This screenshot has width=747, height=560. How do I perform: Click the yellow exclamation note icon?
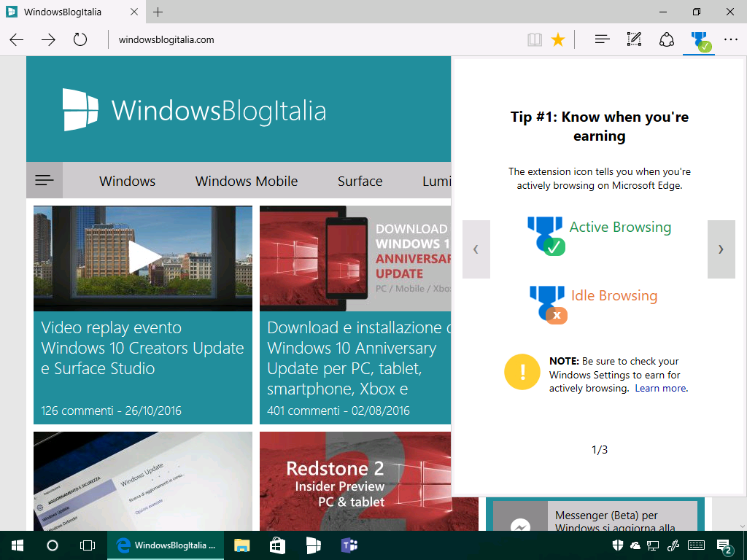(x=522, y=372)
